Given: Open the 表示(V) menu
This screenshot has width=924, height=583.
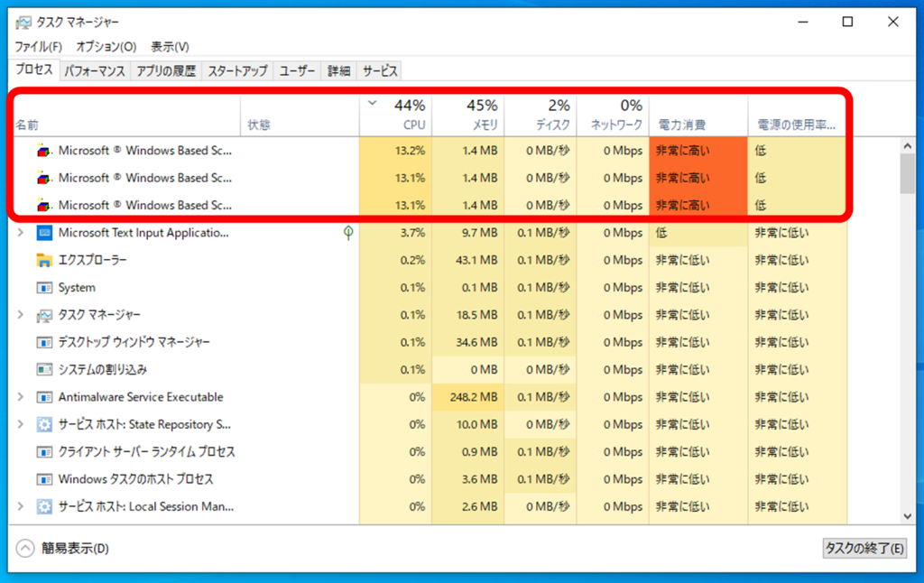Looking at the screenshot, I should (170, 47).
